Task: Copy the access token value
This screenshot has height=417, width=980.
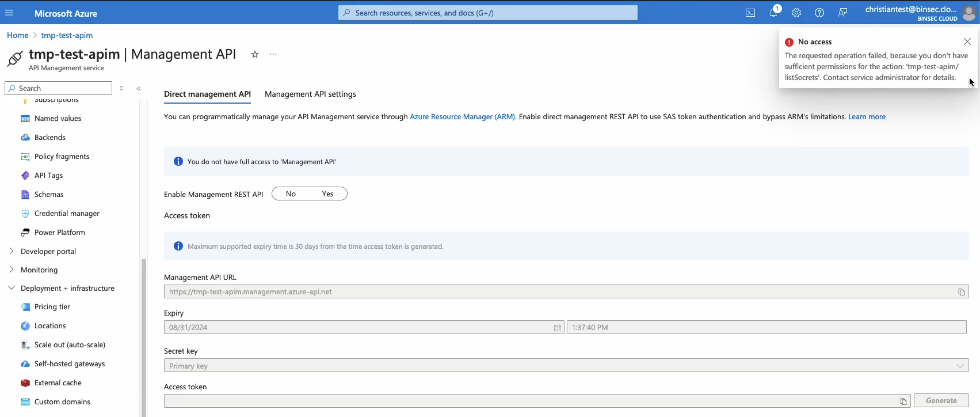Action: pos(903,401)
